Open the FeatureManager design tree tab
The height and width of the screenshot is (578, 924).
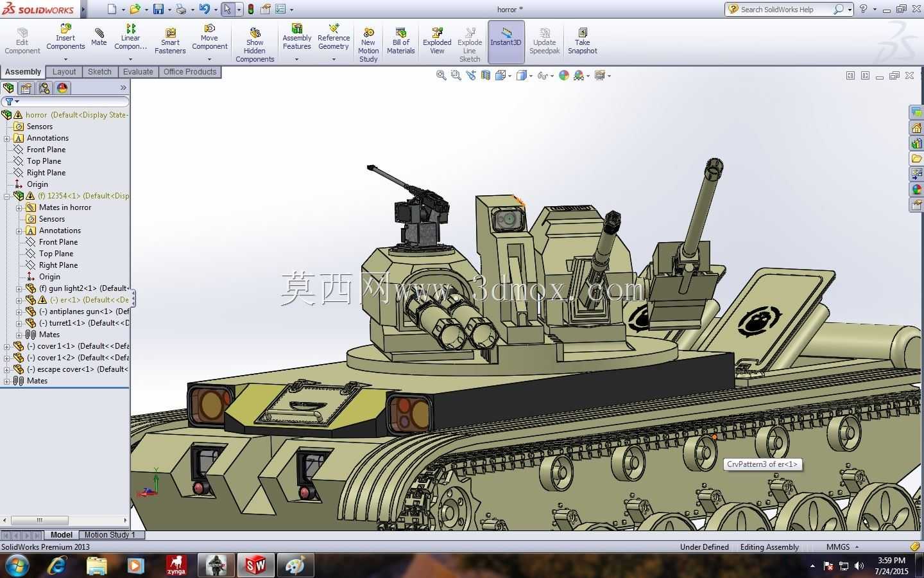(x=8, y=88)
